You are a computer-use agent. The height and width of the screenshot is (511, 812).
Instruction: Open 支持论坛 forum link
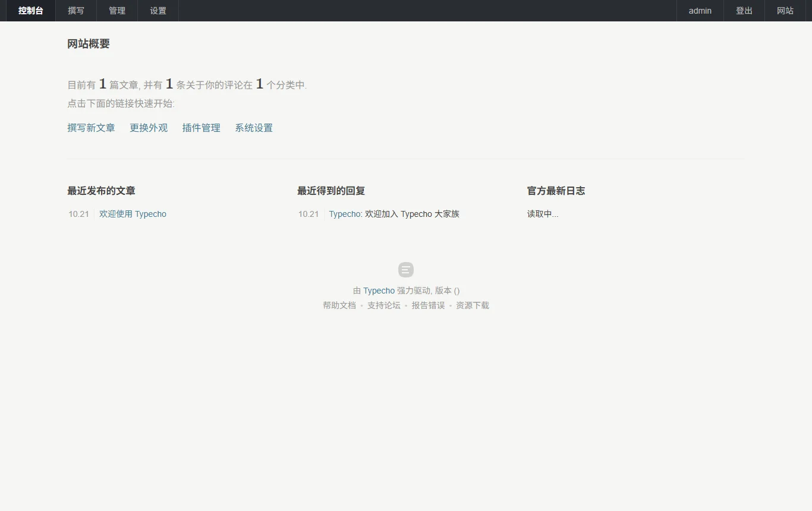tap(384, 305)
